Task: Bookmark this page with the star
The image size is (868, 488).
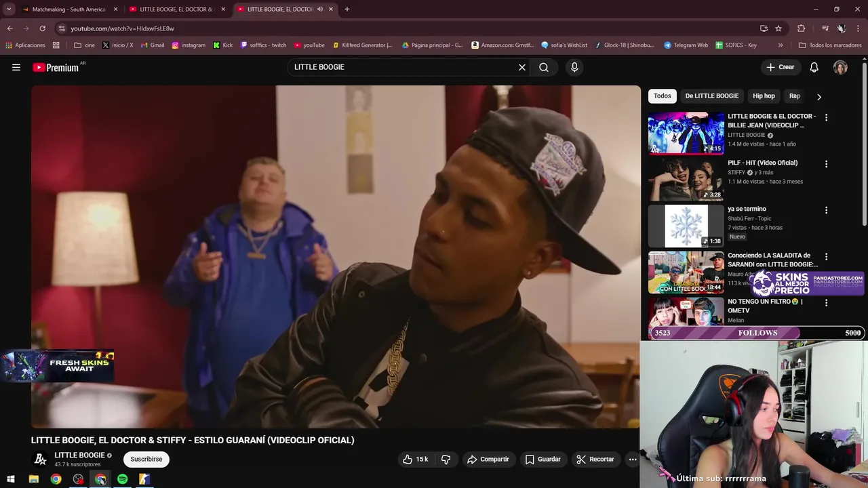Action: coord(778,28)
